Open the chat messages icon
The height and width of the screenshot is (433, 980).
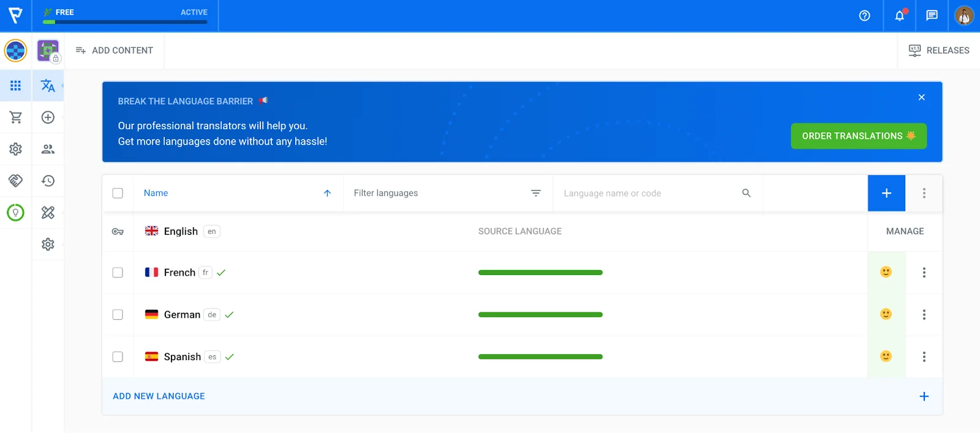pos(932,16)
